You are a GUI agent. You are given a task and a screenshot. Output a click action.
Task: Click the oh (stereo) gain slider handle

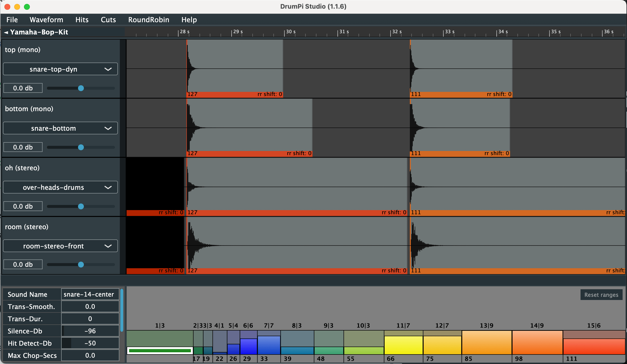tap(81, 206)
